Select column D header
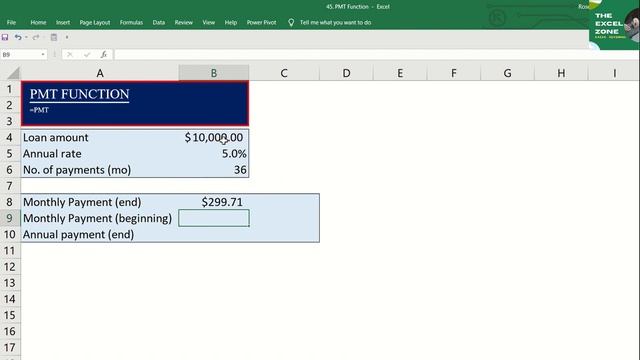 tap(346, 73)
